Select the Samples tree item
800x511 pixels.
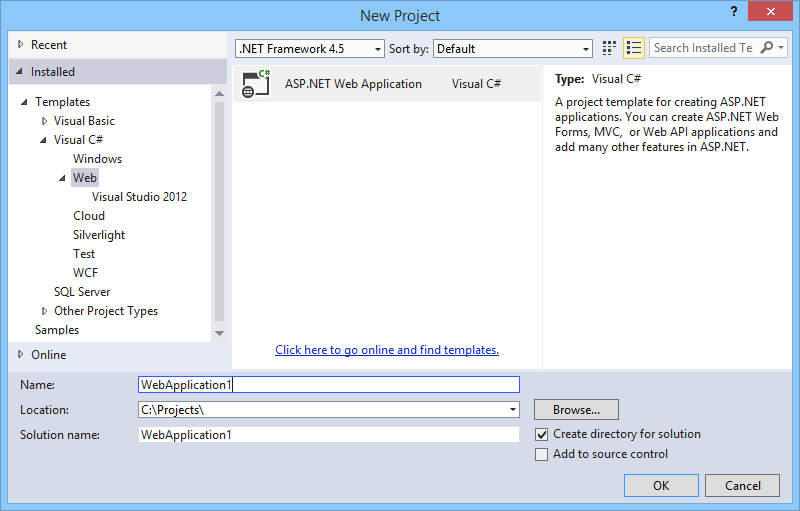57,330
